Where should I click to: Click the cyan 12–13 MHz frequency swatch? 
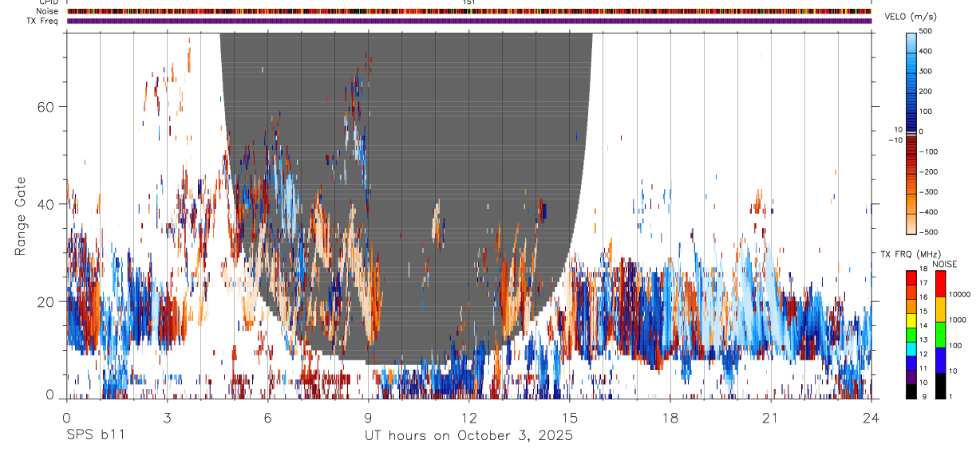point(911,348)
